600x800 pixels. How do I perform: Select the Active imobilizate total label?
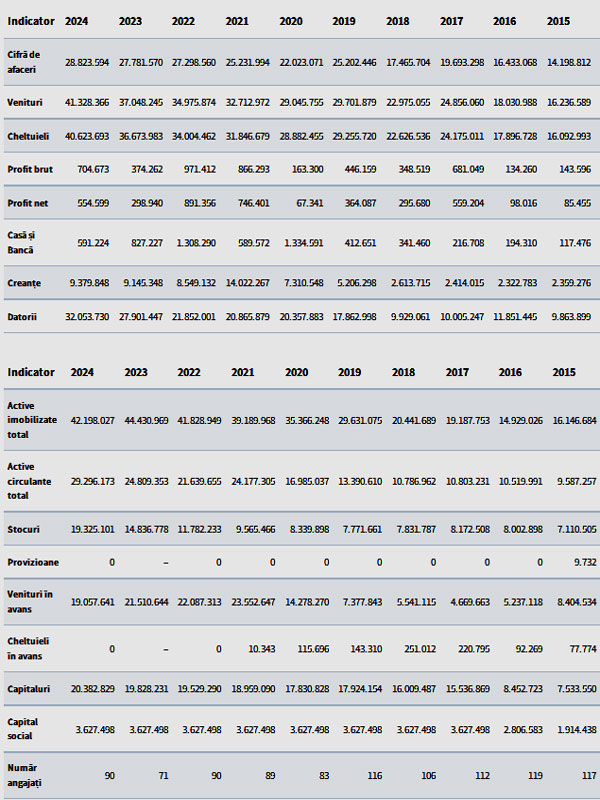pos(32,420)
